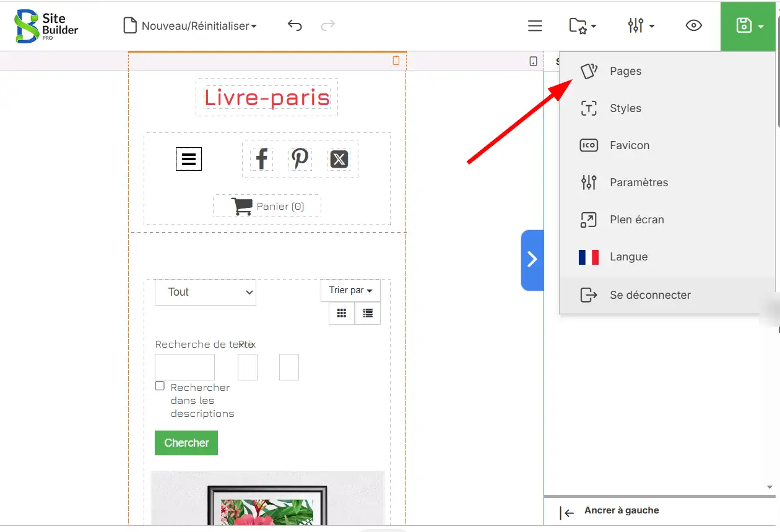780x532 pixels.
Task: Switch to grid view
Action: point(342,313)
